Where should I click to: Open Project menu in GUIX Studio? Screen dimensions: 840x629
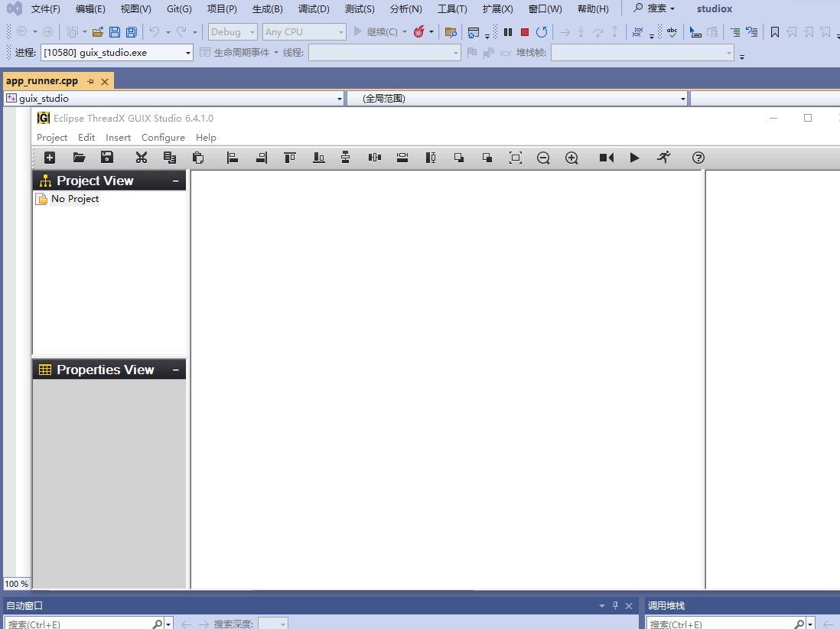pos(52,138)
